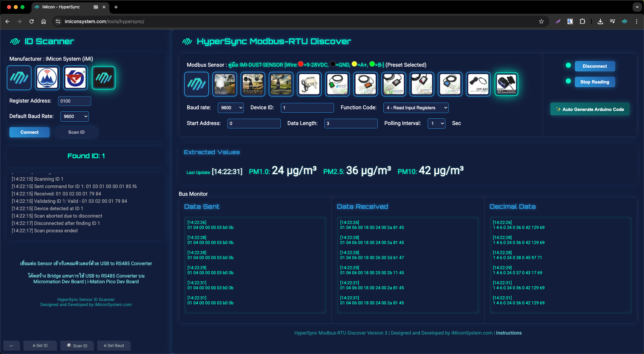Open the Default Baud Rate dropdown

(x=74, y=116)
